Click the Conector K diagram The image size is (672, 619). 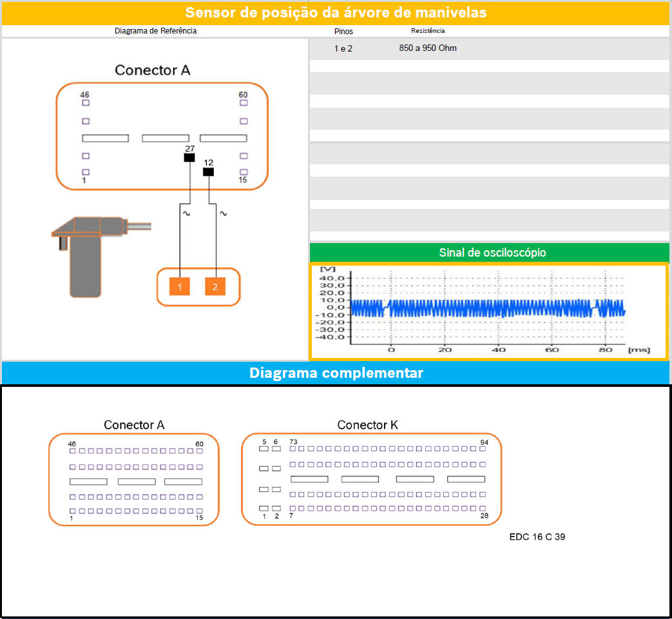coord(371,479)
